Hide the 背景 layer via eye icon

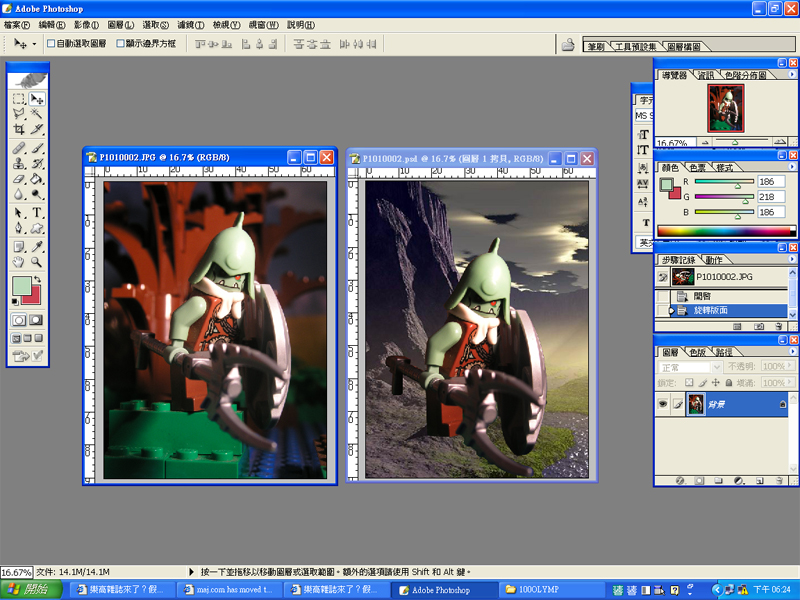point(663,402)
